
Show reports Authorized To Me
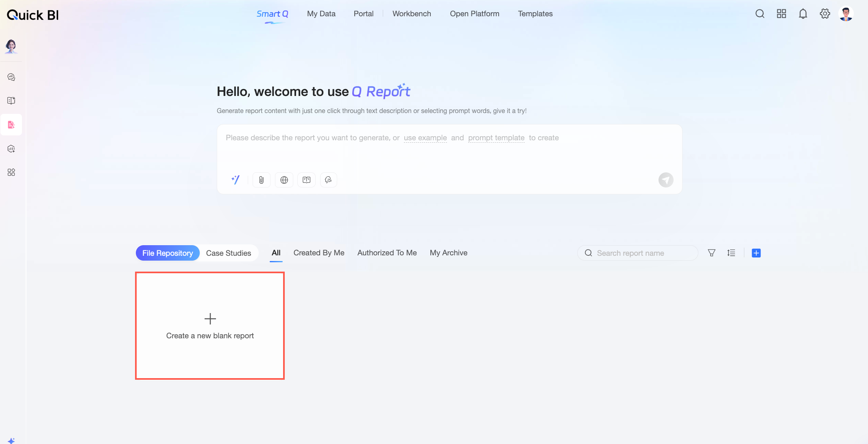387,253
